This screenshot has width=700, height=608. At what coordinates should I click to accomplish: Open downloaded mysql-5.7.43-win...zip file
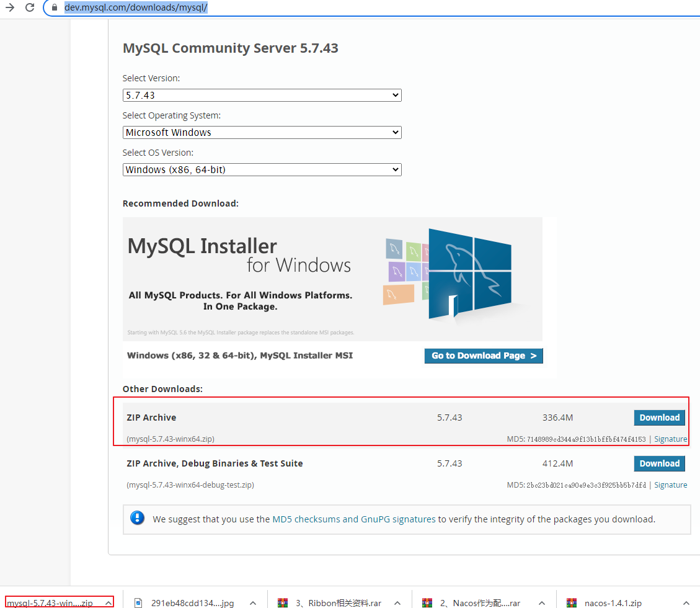50,602
